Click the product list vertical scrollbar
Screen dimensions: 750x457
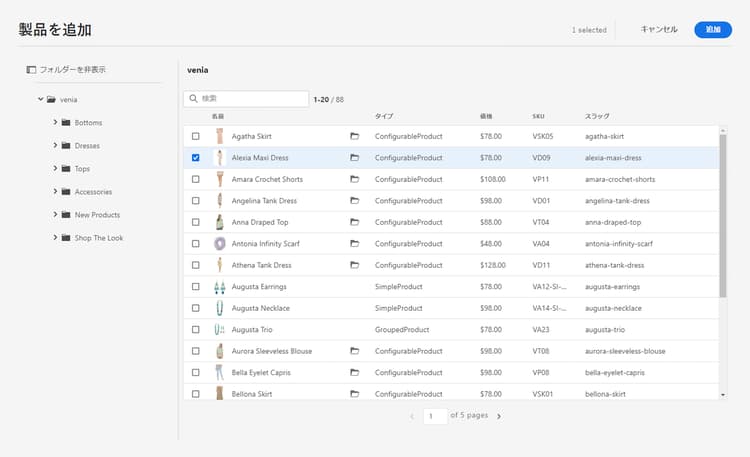[723, 215]
